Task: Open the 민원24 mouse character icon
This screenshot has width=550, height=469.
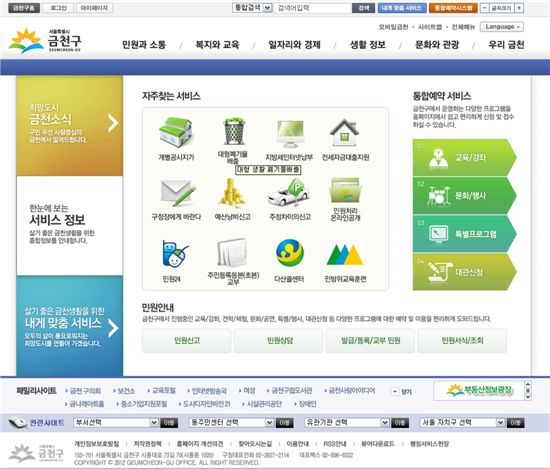Action: 175,253
